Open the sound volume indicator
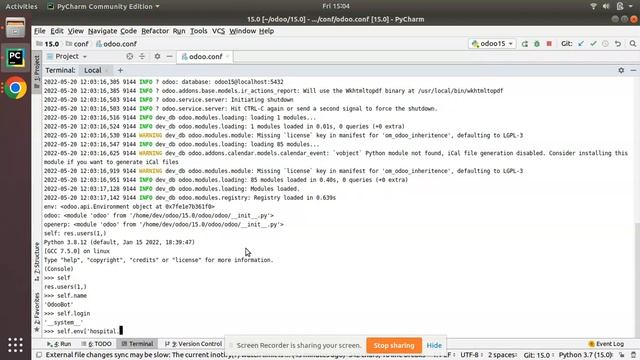The image size is (640, 360). 606,6
